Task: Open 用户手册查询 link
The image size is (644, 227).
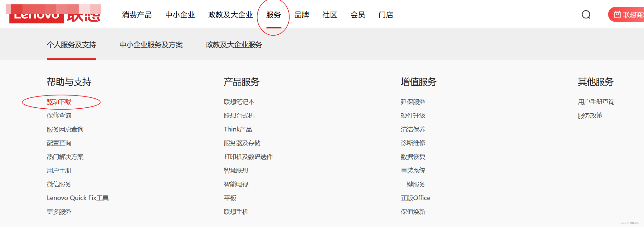Action: [596, 102]
